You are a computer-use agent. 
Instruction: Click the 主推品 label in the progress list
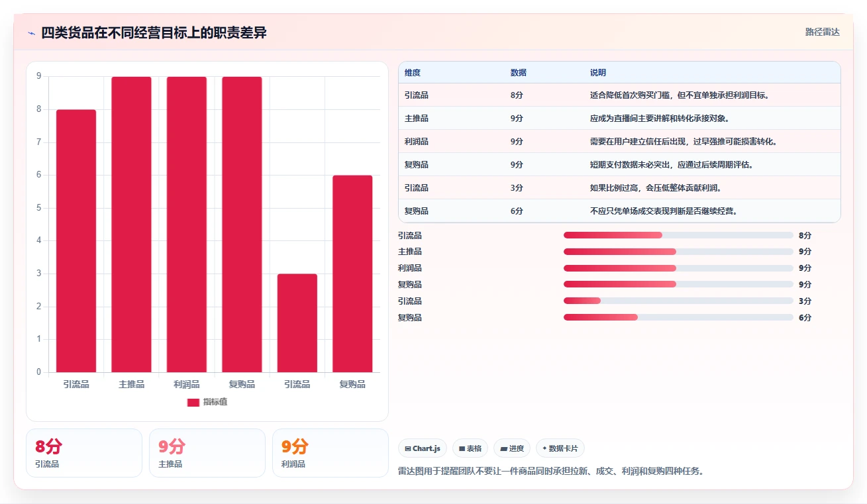410,252
